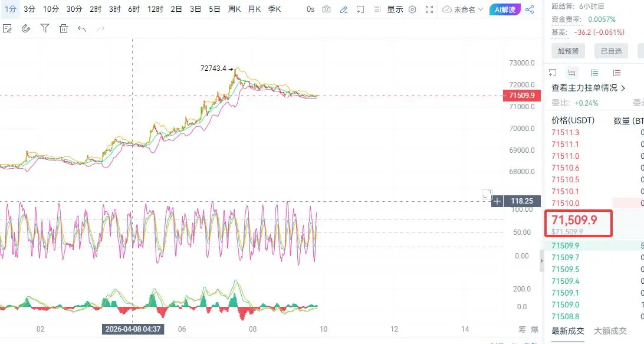Image resolution: width=644 pixels, height=344 pixels.
Task: Select bid price 71508.8
Action: [x=565, y=316]
